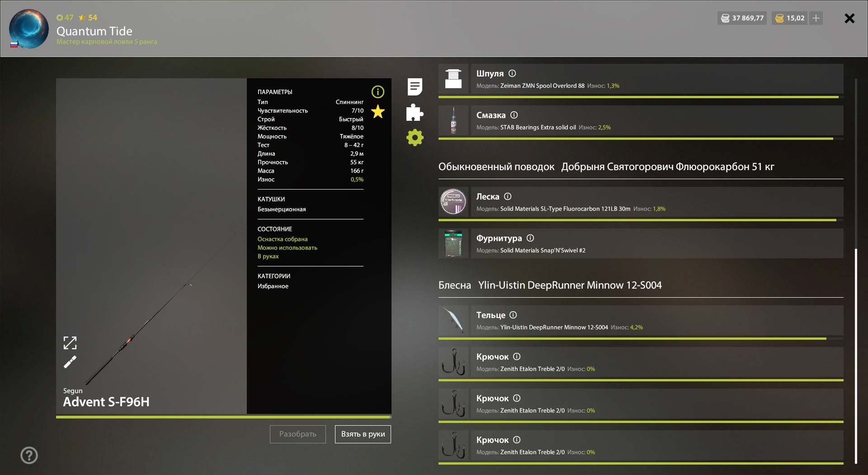Click the rod durability progress bar

click(x=224, y=417)
